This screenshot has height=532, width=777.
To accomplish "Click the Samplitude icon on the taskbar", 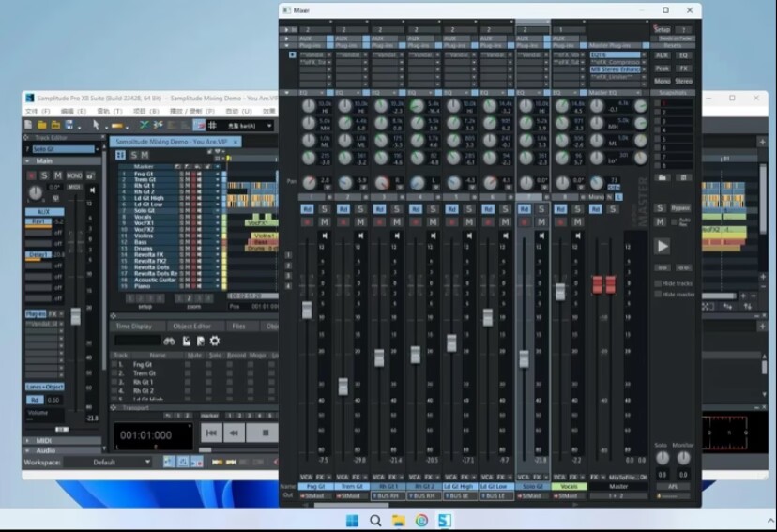I will pyautogui.click(x=445, y=521).
